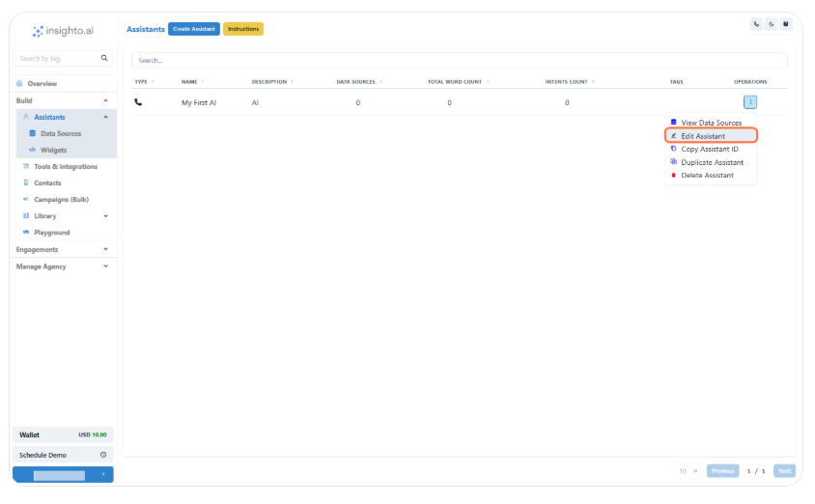Sort by DATA SOURCES column arrow
This screenshot has width=815, height=504.
[381, 81]
